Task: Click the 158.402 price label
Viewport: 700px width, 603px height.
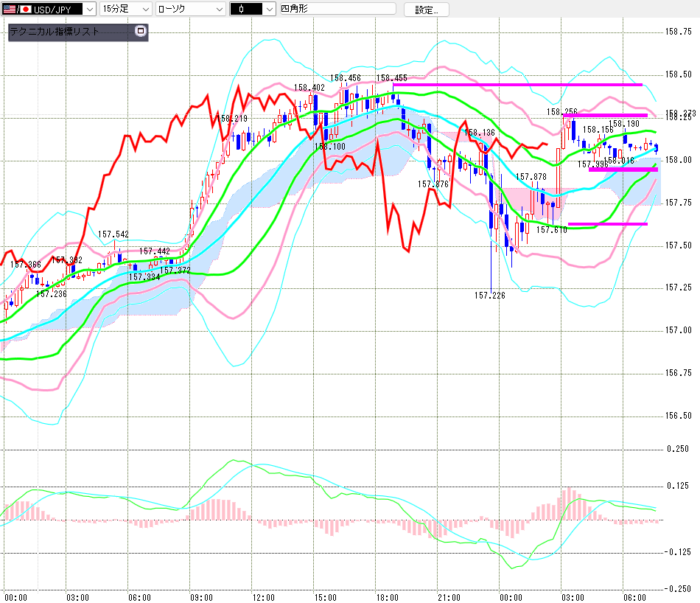Action: pyautogui.click(x=309, y=88)
